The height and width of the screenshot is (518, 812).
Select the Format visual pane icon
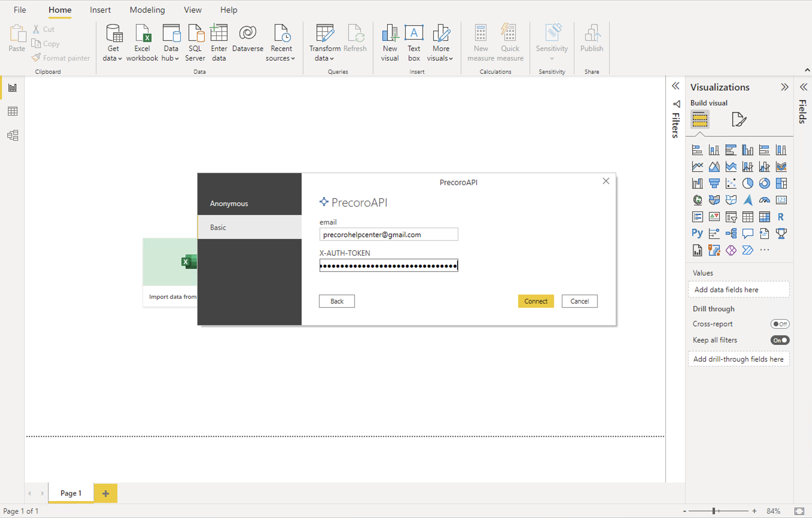[739, 119]
